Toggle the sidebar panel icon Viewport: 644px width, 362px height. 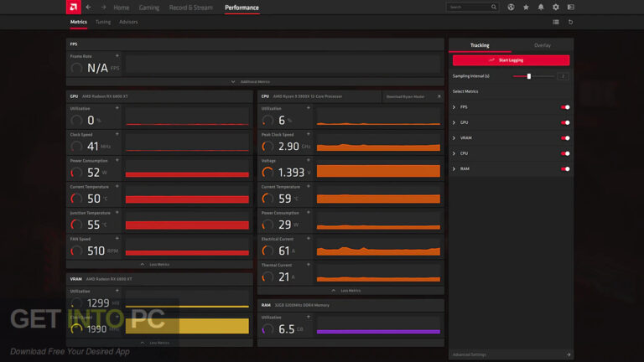[x=570, y=7]
